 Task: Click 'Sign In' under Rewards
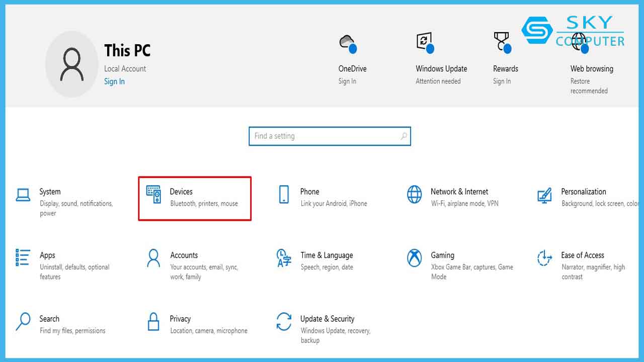(502, 81)
